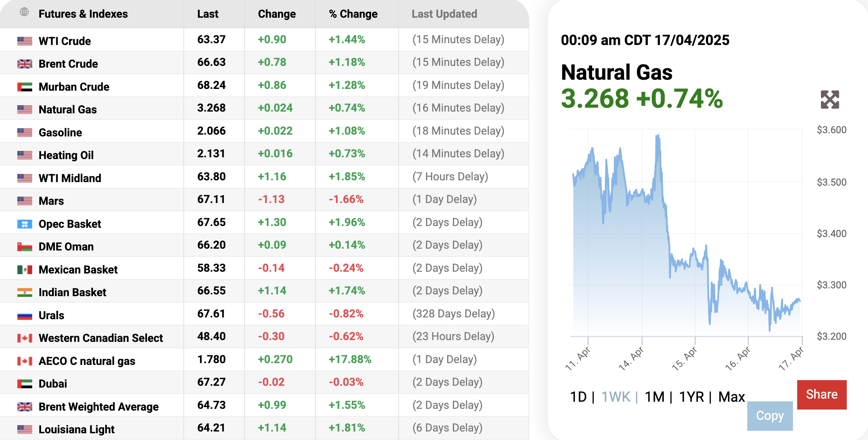Expand the Natural Gas chart to fullscreen
The height and width of the screenshot is (440, 868).
tap(829, 100)
